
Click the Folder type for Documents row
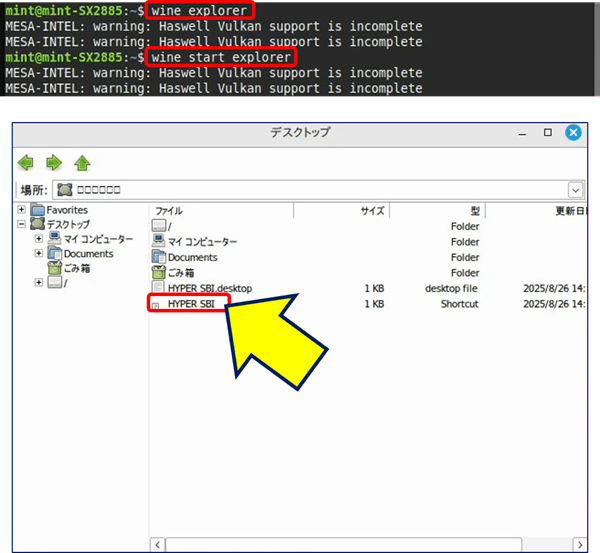pyautogui.click(x=465, y=257)
